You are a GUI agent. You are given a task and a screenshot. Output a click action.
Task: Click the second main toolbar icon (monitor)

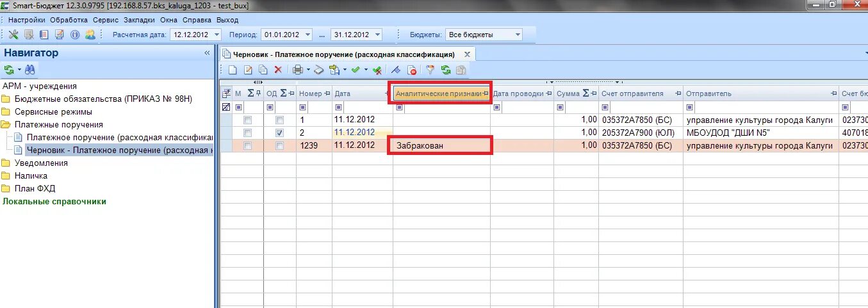tap(29, 35)
